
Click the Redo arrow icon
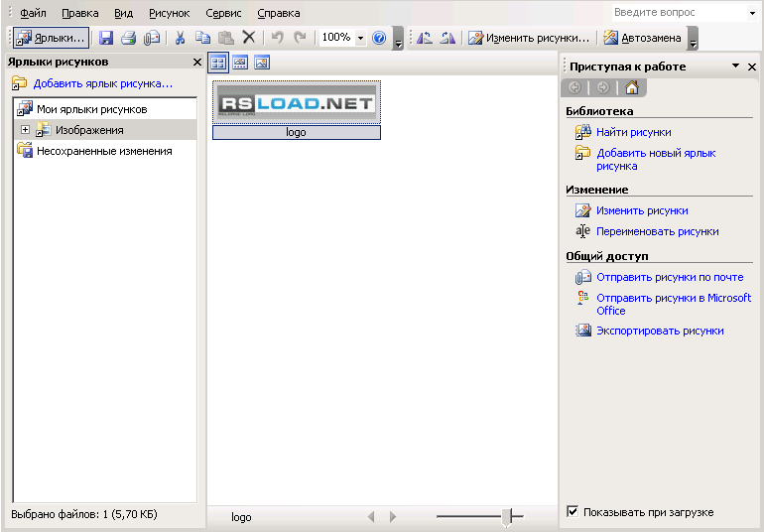click(x=300, y=38)
